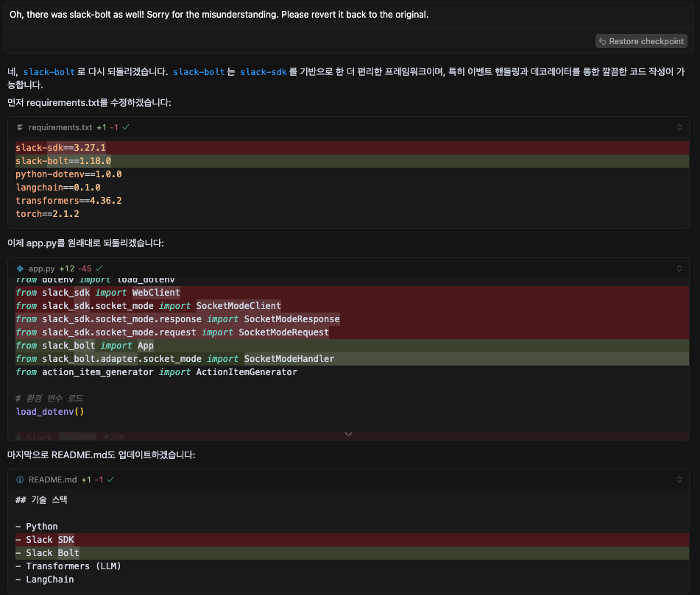Click the line transformers==4.36.2
The height and width of the screenshot is (595, 700).
click(68, 201)
